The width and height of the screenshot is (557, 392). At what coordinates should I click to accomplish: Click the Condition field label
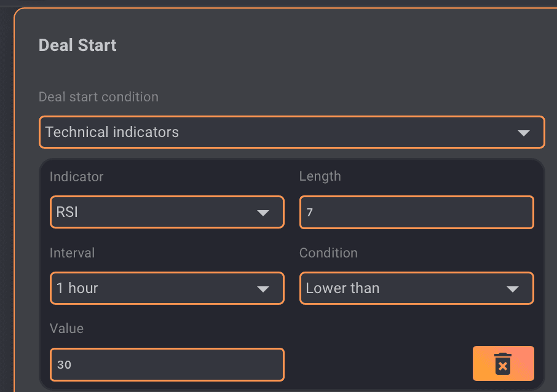click(x=328, y=253)
